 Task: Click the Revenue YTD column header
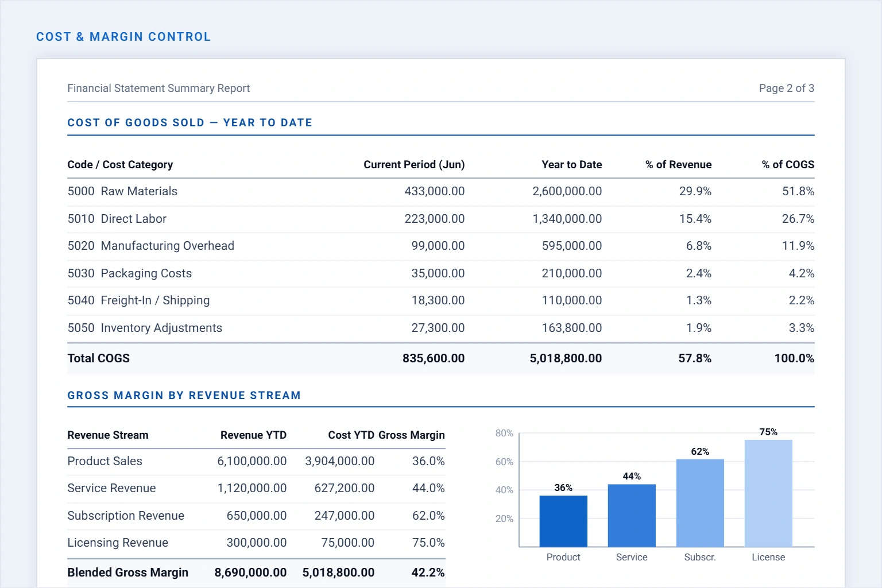pyautogui.click(x=253, y=435)
